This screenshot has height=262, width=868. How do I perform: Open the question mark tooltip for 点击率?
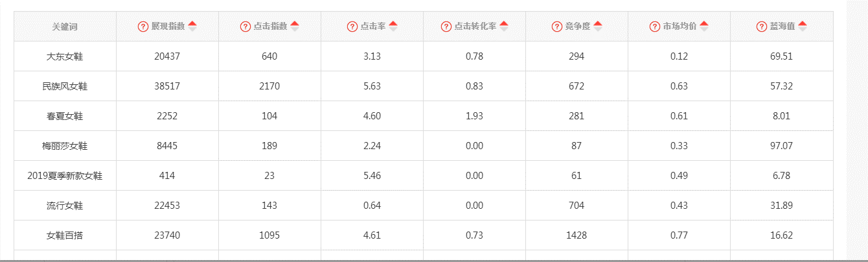(352, 27)
